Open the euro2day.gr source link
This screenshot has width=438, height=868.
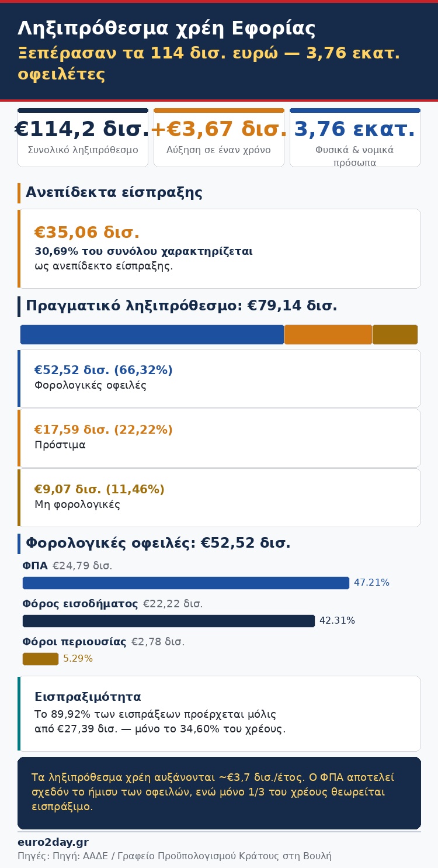[53, 842]
